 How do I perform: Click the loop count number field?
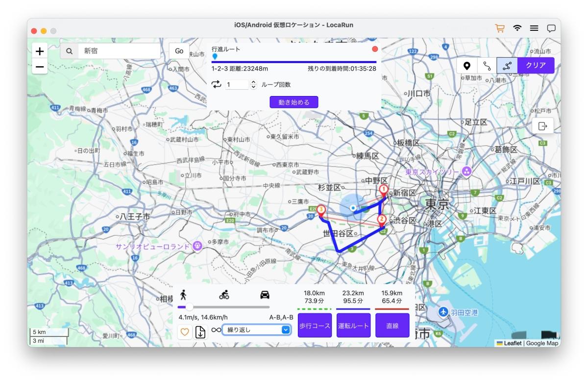(237, 85)
